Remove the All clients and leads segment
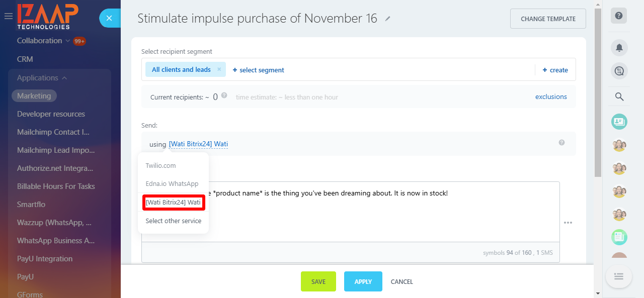This screenshot has height=298, width=644. tap(219, 69)
